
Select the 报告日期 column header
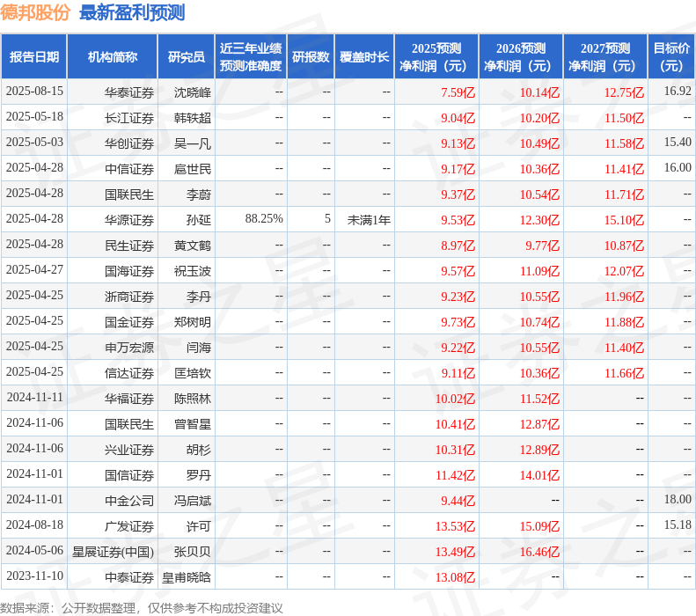point(34,57)
